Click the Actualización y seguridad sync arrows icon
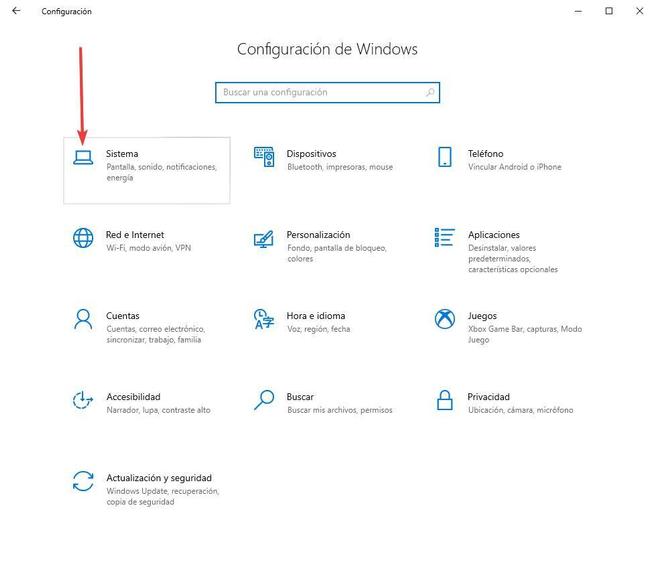This screenshot has width=655, height=566. (x=83, y=481)
